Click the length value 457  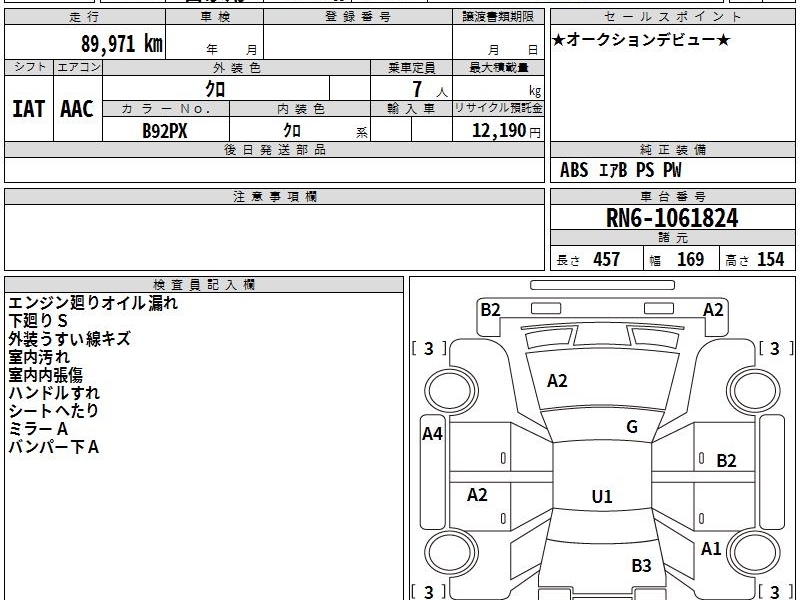607,259
